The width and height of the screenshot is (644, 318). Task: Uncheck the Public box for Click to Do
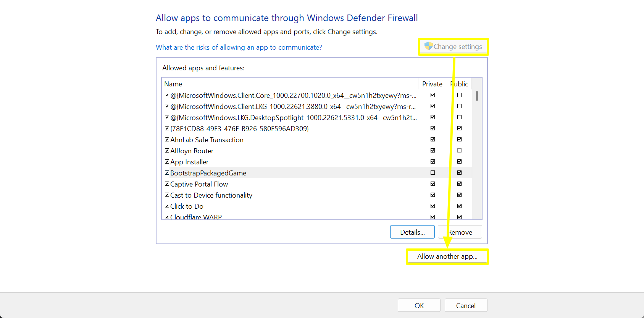tap(459, 206)
